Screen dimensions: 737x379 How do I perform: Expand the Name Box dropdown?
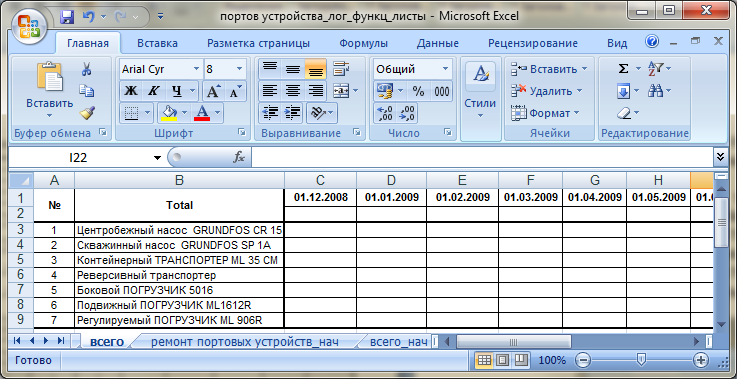tap(157, 158)
